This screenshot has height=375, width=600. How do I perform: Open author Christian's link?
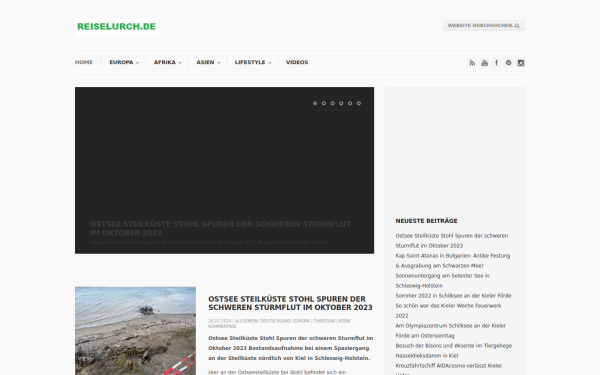coord(324,321)
